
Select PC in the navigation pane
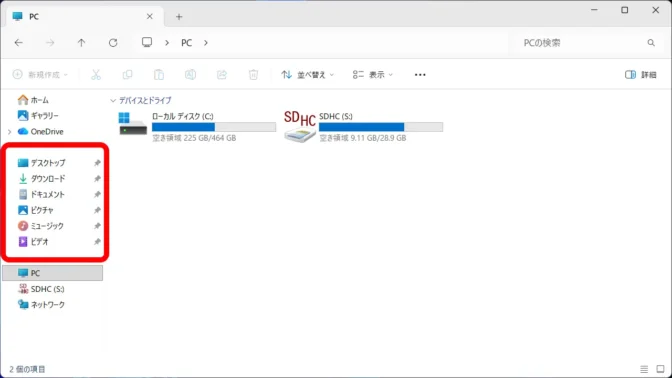coord(53,273)
